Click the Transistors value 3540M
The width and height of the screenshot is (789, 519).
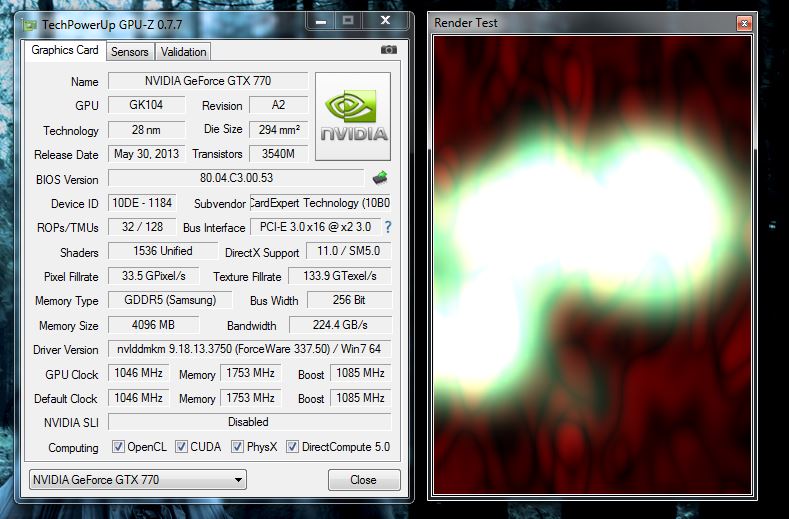point(278,154)
